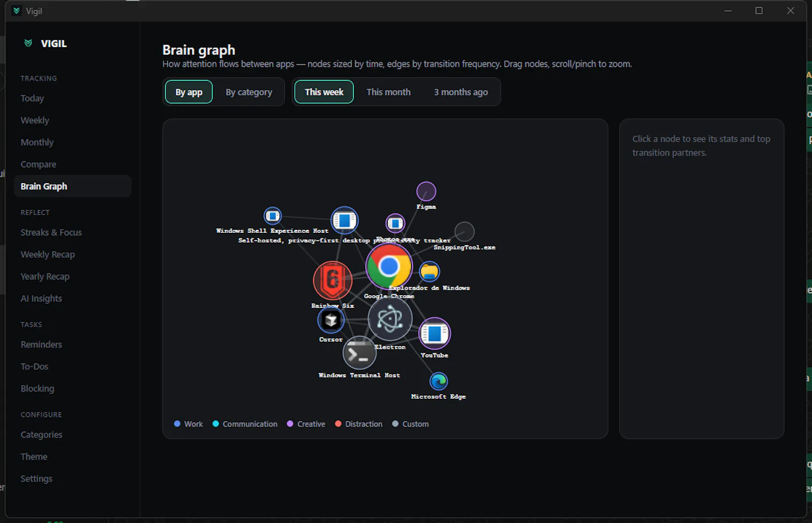
Task: Click the Vigil title bar icon
Action: [17, 11]
